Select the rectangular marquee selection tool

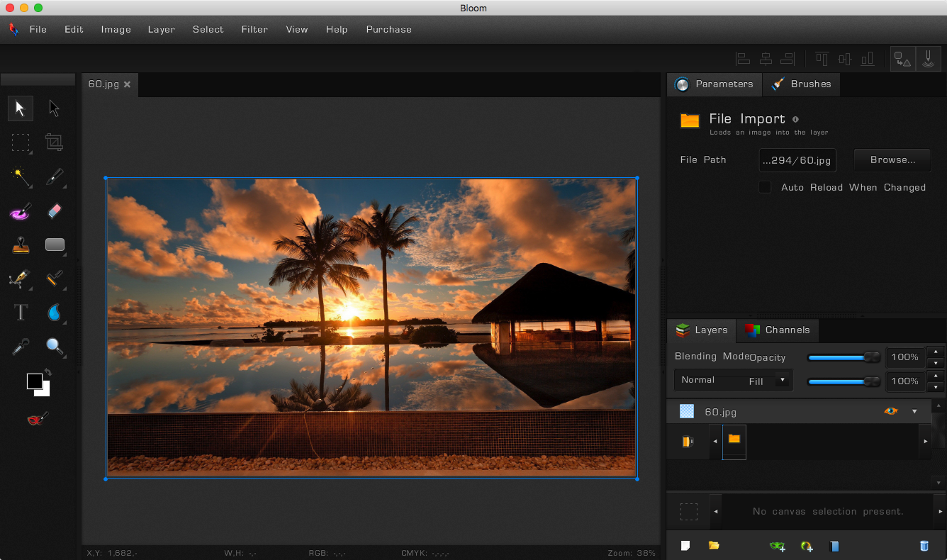tap(21, 142)
